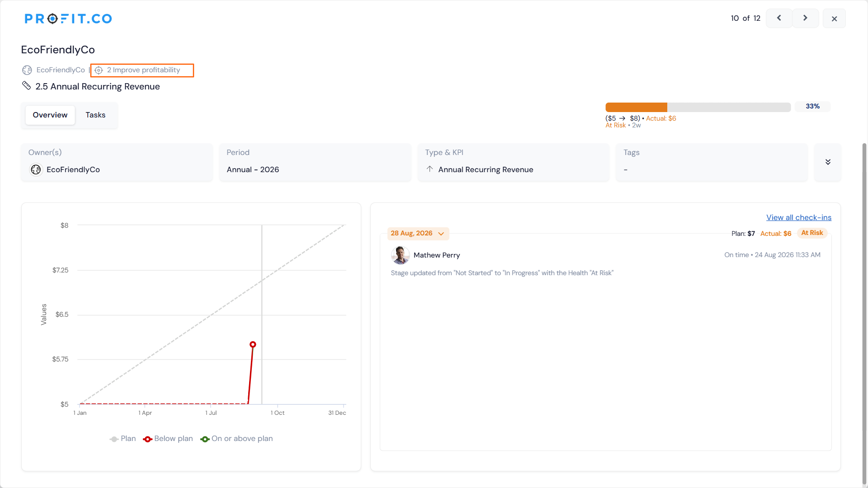The width and height of the screenshot is (868, 488).
Task: Click the objective target icon
Action: point(99,70)
